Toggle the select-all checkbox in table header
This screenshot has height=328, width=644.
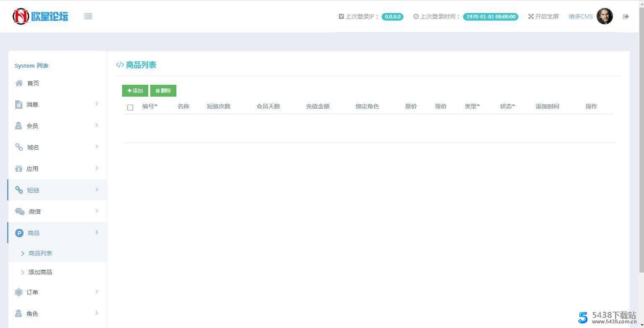(x=130, y=108)
